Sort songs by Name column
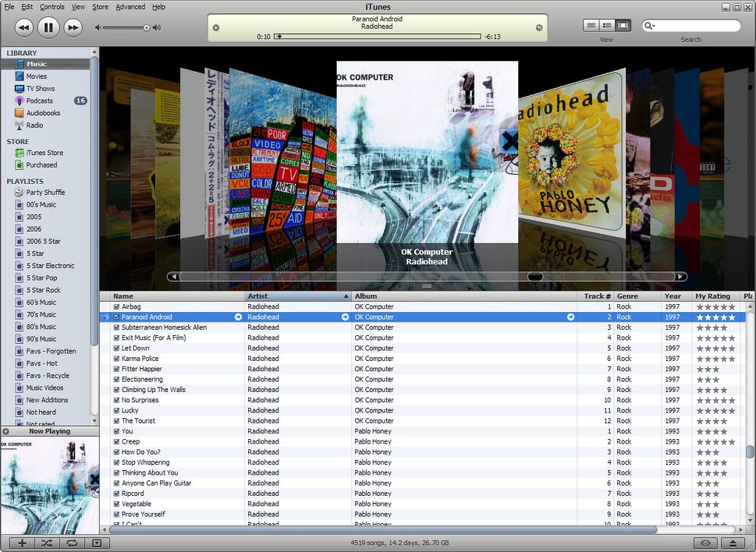Image resolution: width=756 pixels, height=552 pixels. [177, 296]
